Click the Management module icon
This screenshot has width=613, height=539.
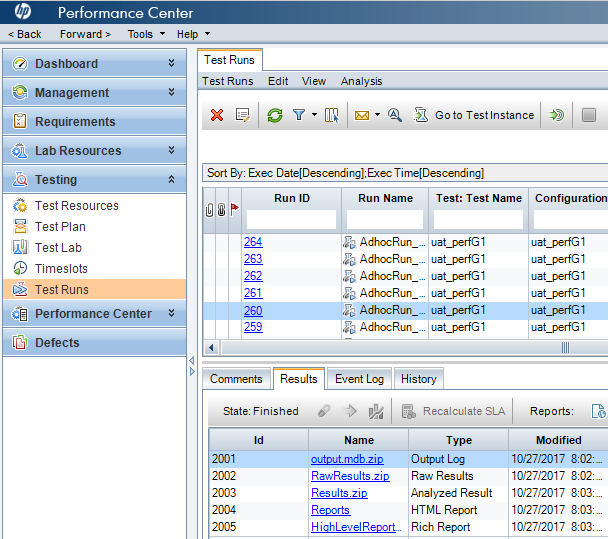click(20, 93)
